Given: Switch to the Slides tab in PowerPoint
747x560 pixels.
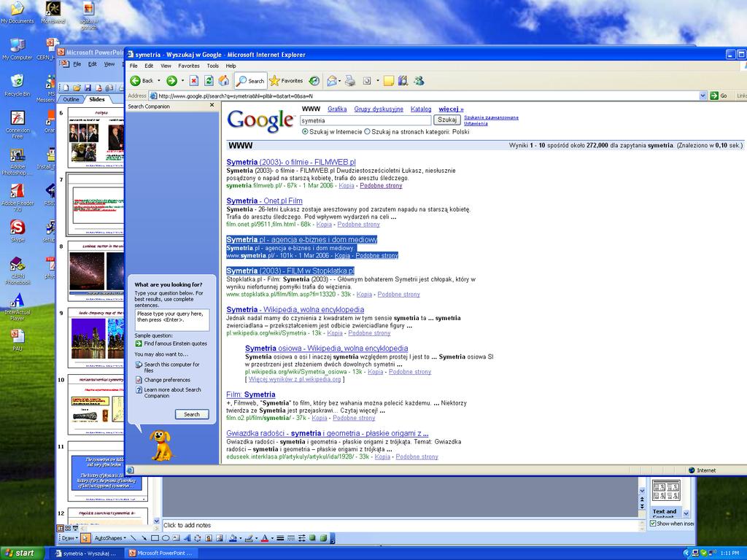Looking at the screenshot, I should [97, 99].
